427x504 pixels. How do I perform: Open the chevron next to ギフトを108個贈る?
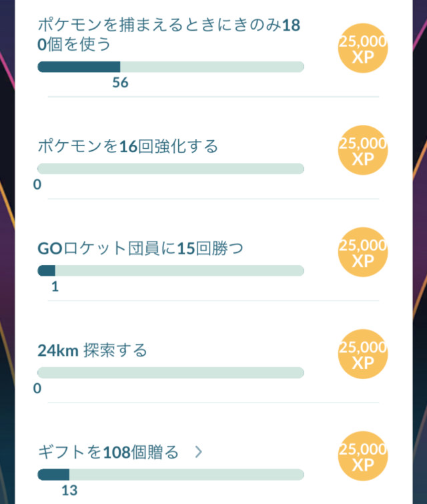pos(198,452)
